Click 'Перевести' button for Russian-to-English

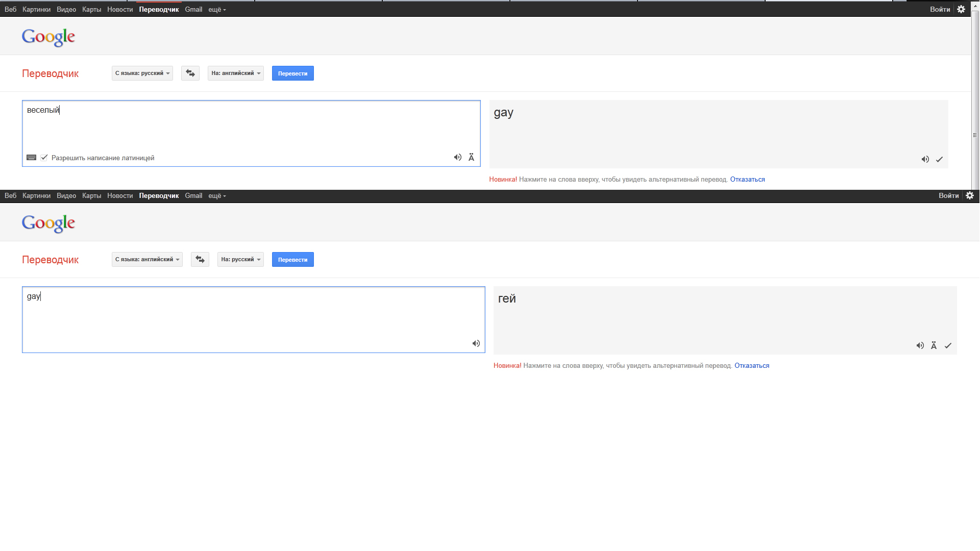293,73
